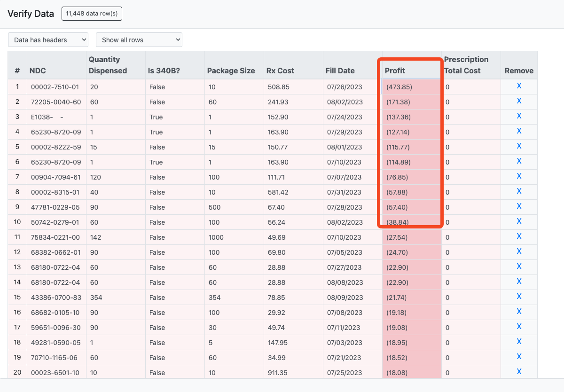Viewport: 564px width, 392px height.
Task: Click the Is 340B? cell showing True on row 4
Action: [x=156, y=132]
